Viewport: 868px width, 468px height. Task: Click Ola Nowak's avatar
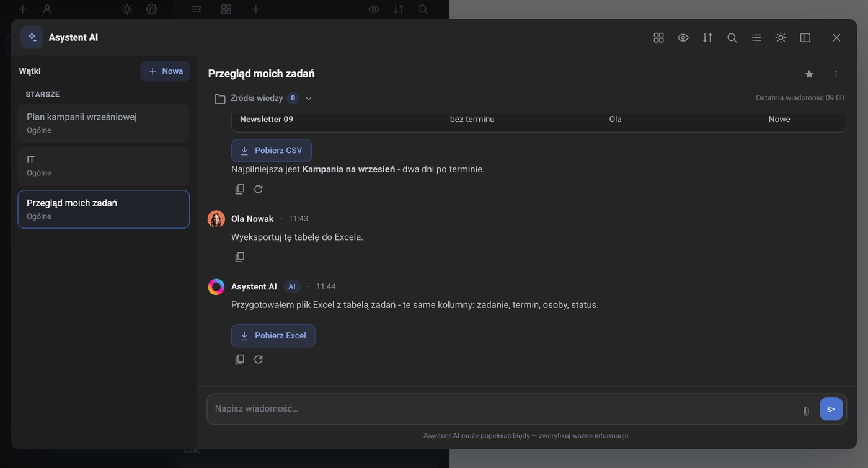pyautogui.click(x=216, y=219)
